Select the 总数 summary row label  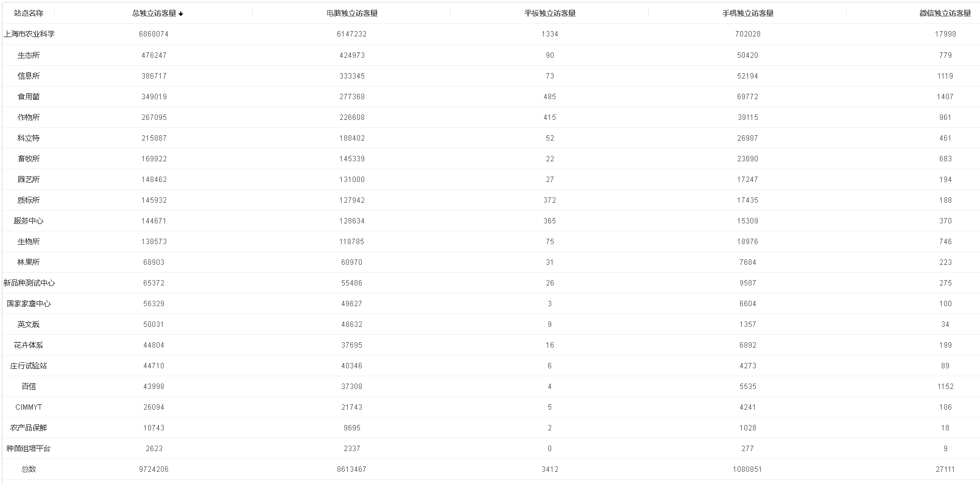(x=29, y=469)
